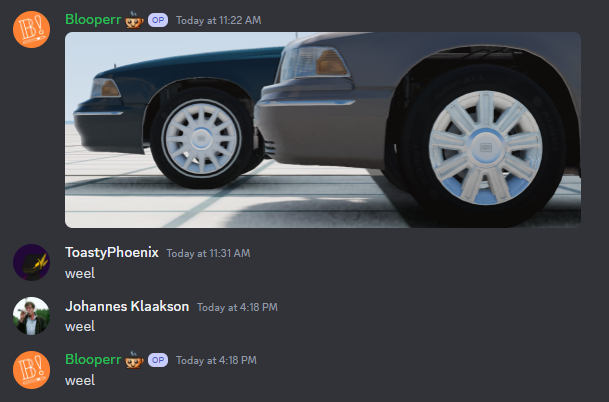
Task: Select Johannes Klaakson's 'weel' message text
Action: click(80, 327)
